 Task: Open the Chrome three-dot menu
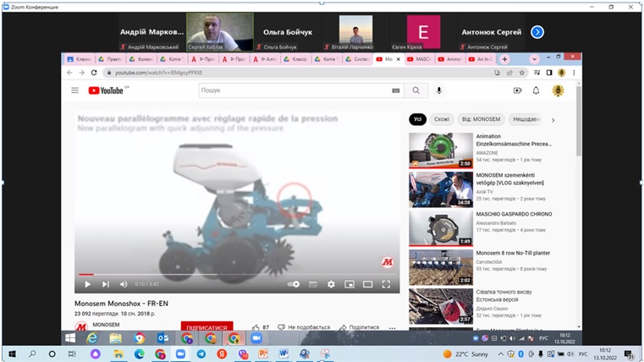574,73
